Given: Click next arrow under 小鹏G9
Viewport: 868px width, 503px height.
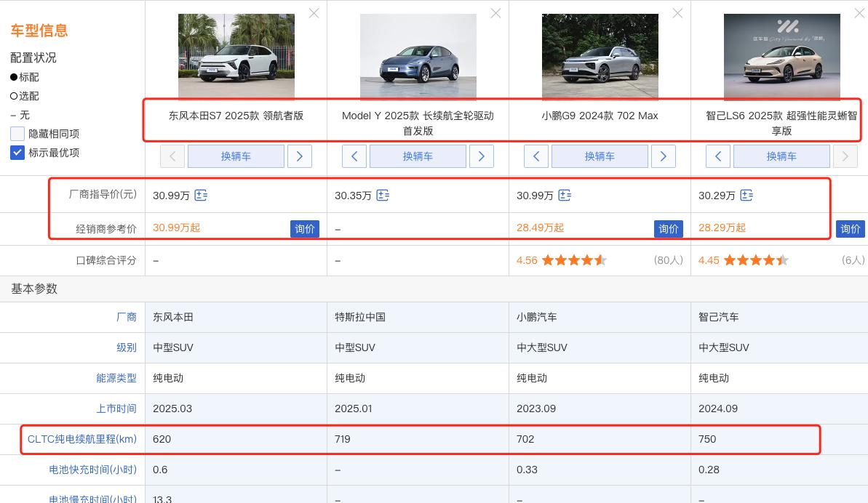Looking at the screenshot, I should [x=663, y=156].
